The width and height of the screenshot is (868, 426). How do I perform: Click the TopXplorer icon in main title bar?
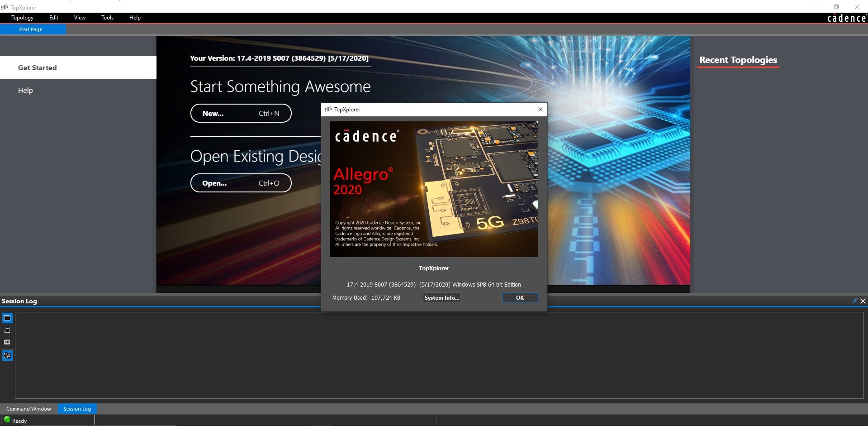click(x=5, y=7)
